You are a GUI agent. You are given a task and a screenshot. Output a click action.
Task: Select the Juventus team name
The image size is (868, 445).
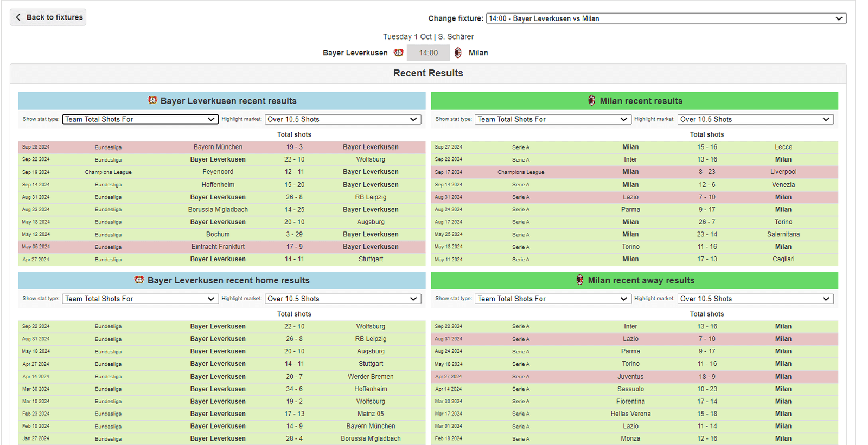click(630, 376)
